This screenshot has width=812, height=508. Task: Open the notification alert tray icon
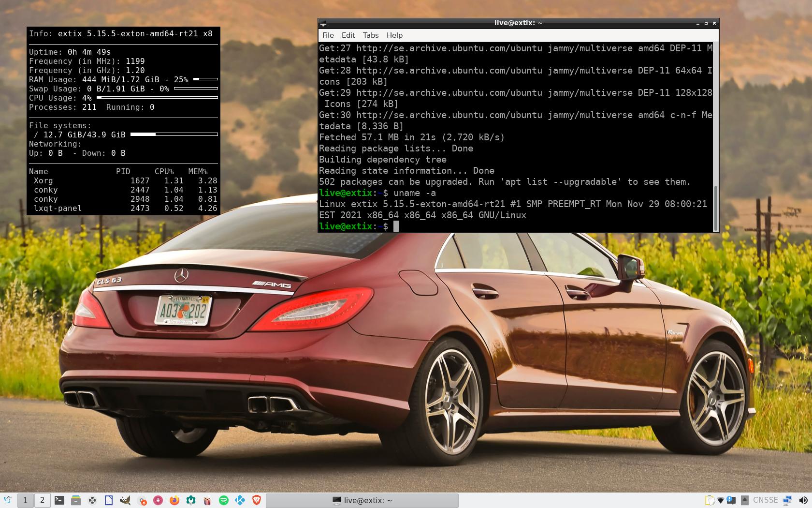coord(731,500)
